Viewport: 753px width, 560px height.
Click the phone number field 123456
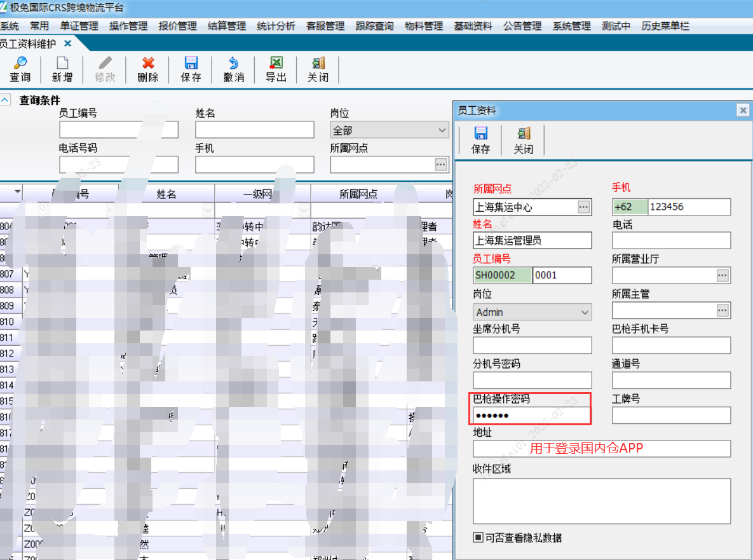[x=689, y=207]
